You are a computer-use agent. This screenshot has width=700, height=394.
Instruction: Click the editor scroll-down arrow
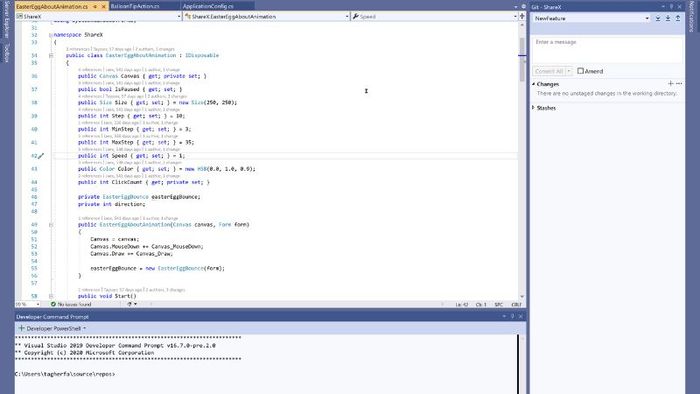521,297
